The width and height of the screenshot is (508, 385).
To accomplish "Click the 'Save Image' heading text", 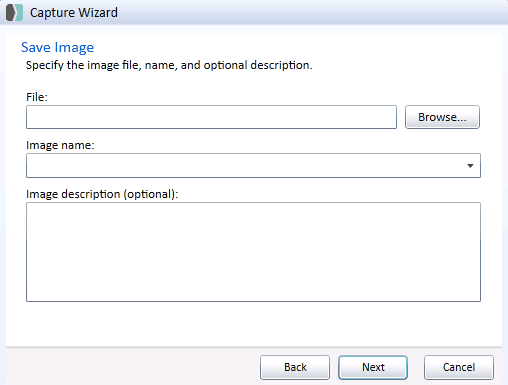I will click(x=57, y=47).
